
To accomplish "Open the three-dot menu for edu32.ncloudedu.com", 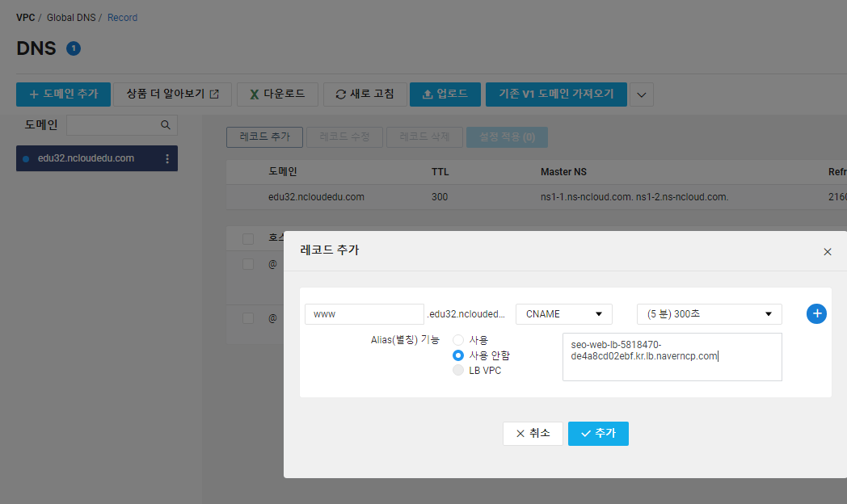I will (x=167, y=158).
